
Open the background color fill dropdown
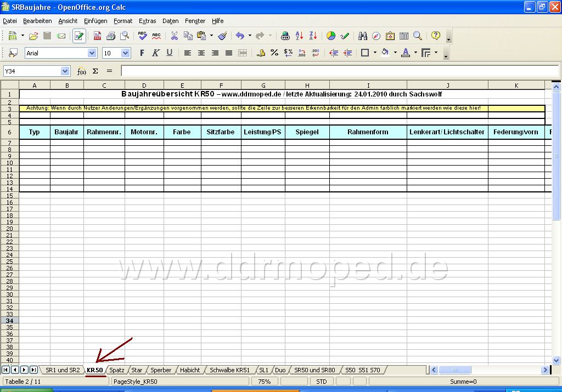coord(395,53)
